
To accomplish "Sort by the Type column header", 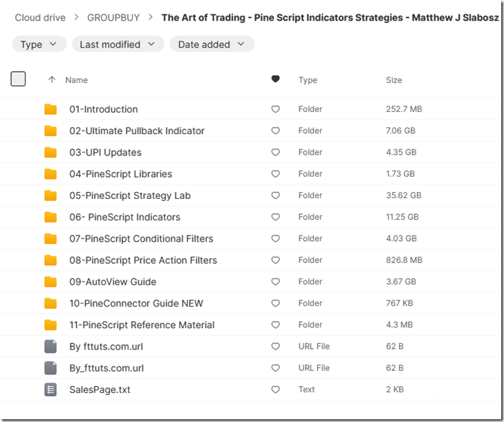I will [x=308, y=80].
